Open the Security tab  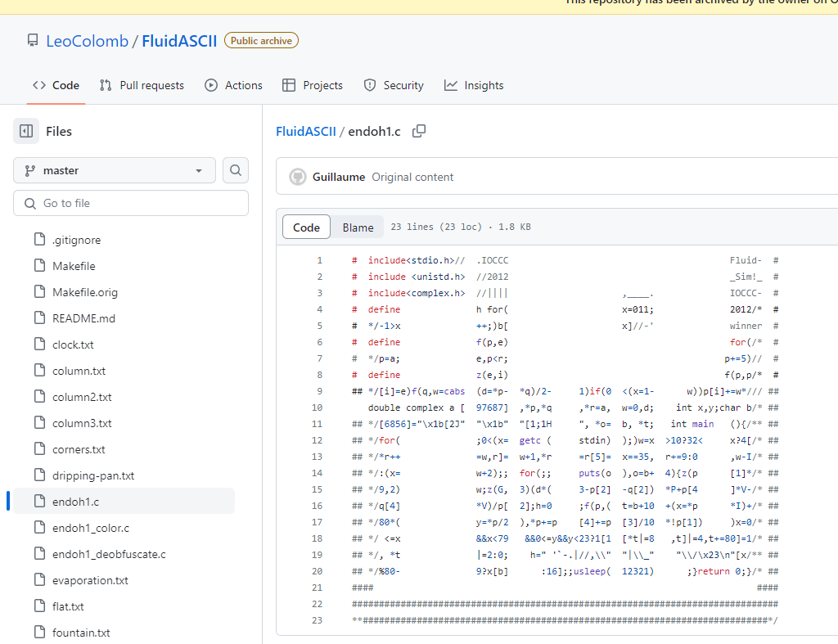click(394, 85)
